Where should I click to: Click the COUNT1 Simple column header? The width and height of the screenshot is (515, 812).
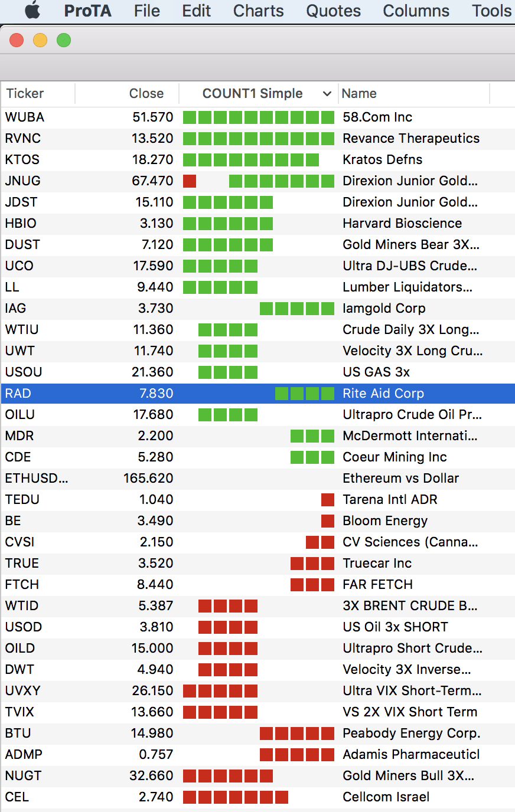pyautogui.click(x=252, y=93)
